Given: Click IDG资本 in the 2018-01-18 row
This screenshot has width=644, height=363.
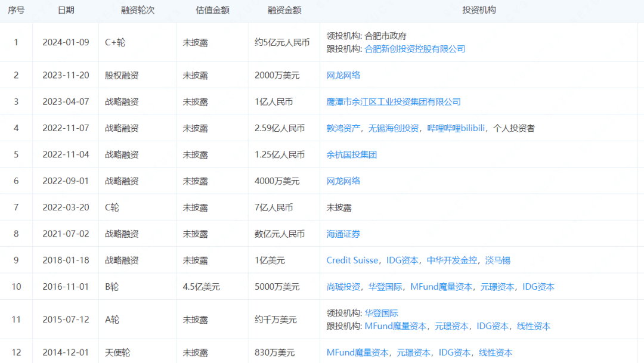Looking at the screenshot, I should (402, 260).
